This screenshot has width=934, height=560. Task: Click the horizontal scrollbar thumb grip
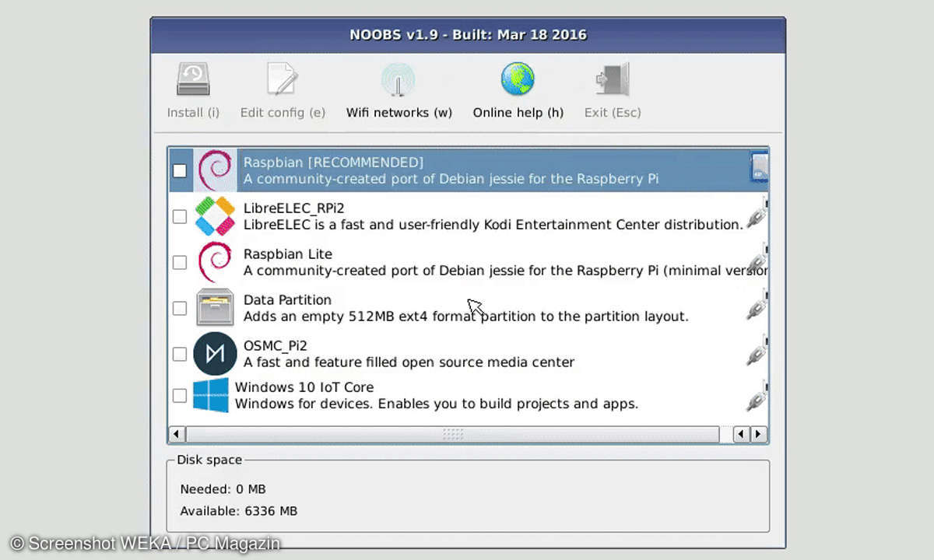(453, 434)
